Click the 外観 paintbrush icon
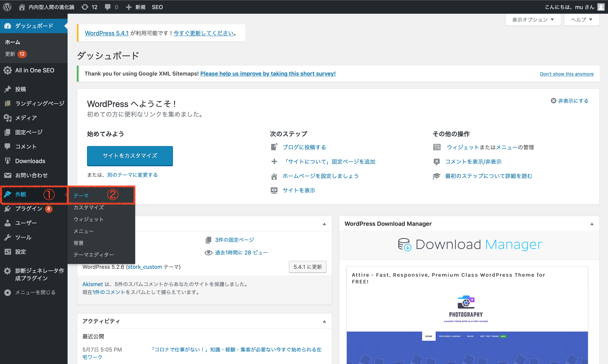Image resolution: width=608 pixels, height=364 pixels. (x=8, y=194)
